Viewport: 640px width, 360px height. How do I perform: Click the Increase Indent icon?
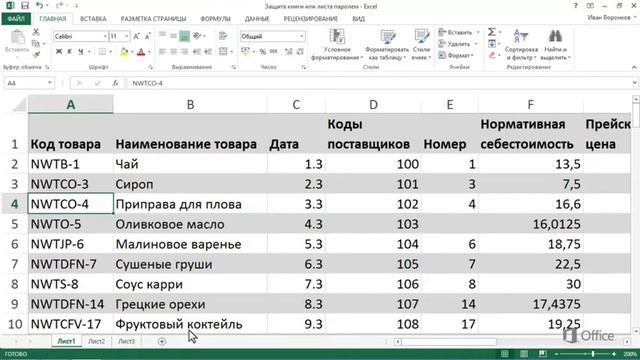(x=208, y=52)
